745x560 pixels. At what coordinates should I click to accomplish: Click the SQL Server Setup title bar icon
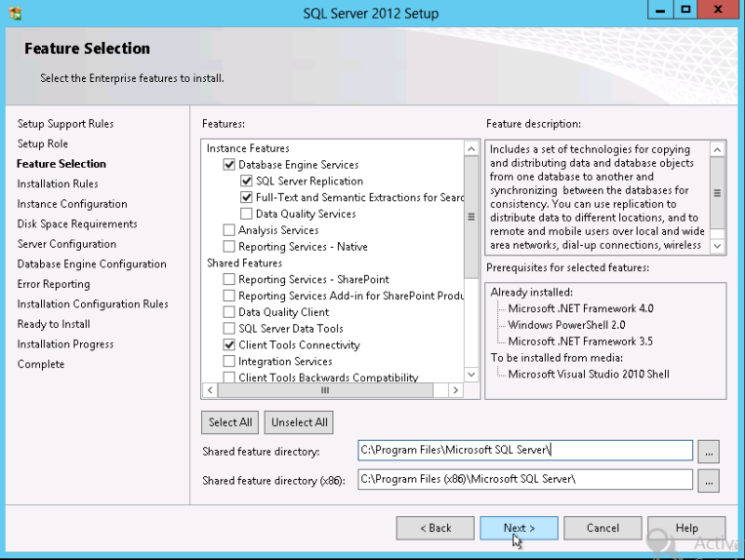[x=15, y=13]
